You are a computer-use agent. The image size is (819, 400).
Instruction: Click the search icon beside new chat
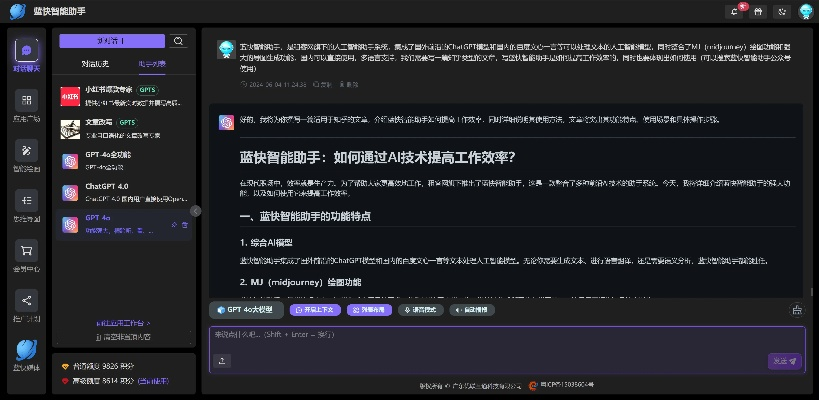coord(179,41)
